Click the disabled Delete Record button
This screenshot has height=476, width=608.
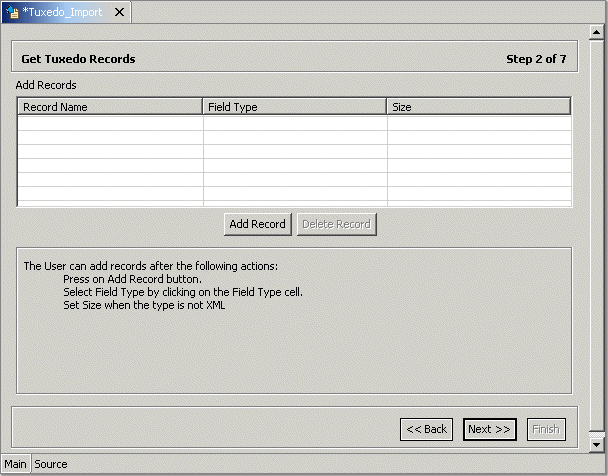[337, 224]
